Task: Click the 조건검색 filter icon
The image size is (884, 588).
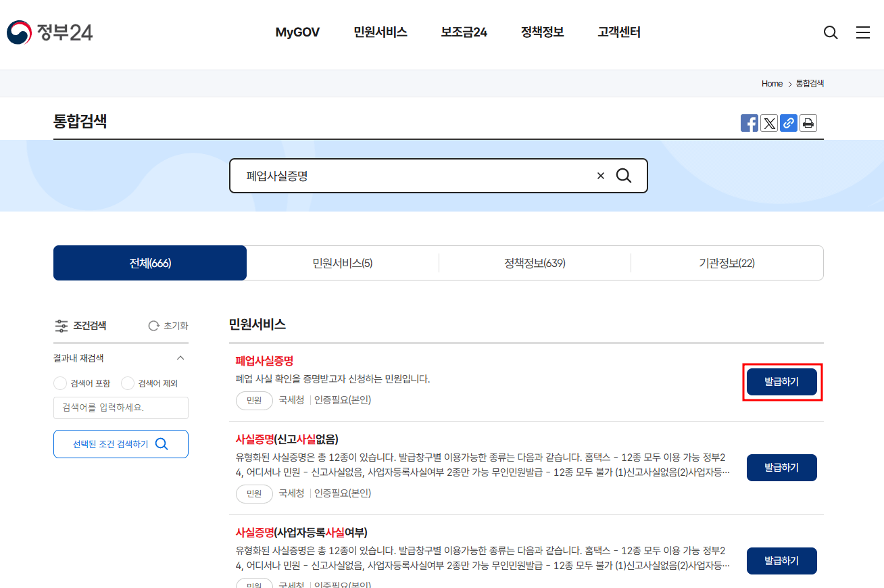Action: coord(62,326)
